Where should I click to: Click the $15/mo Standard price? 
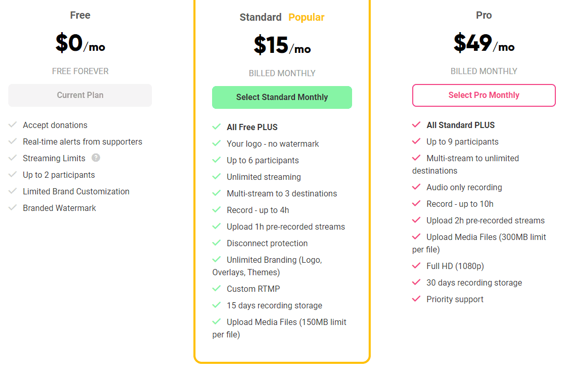pos(282,46)
